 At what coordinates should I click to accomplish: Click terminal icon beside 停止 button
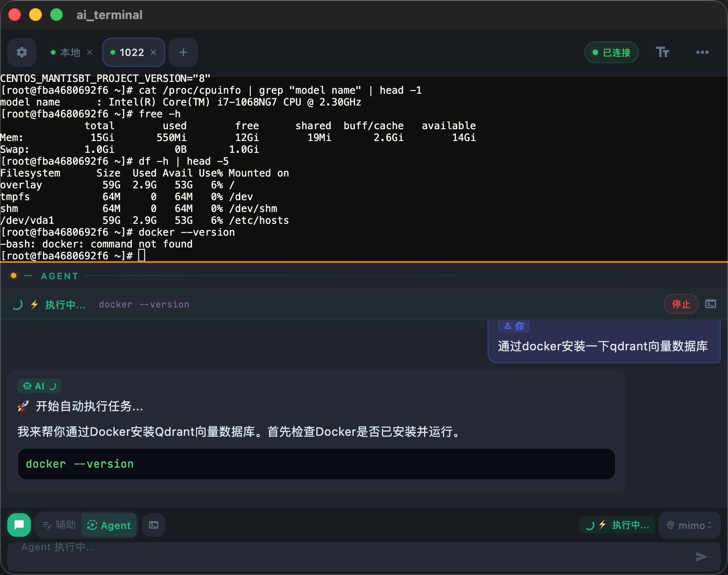711,304
